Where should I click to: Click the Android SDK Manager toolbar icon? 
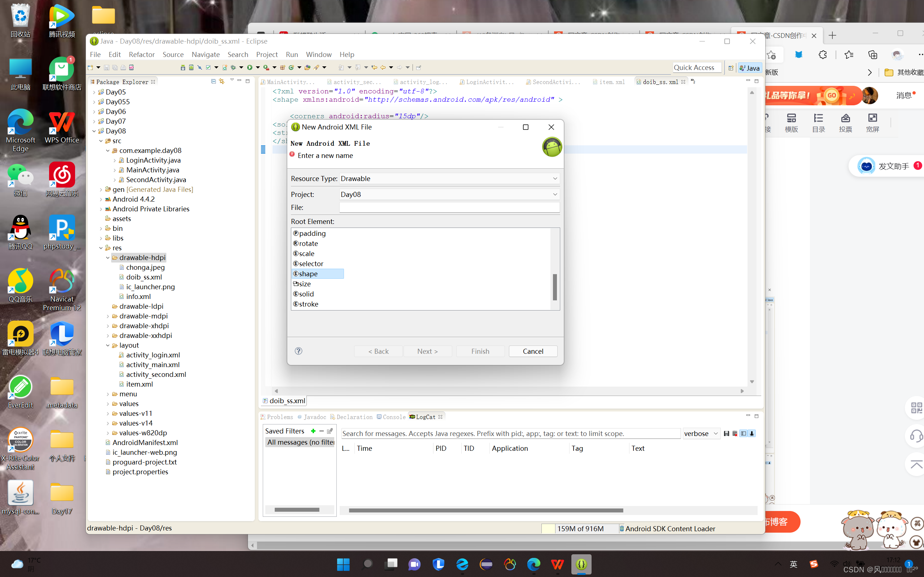(183, 67)
